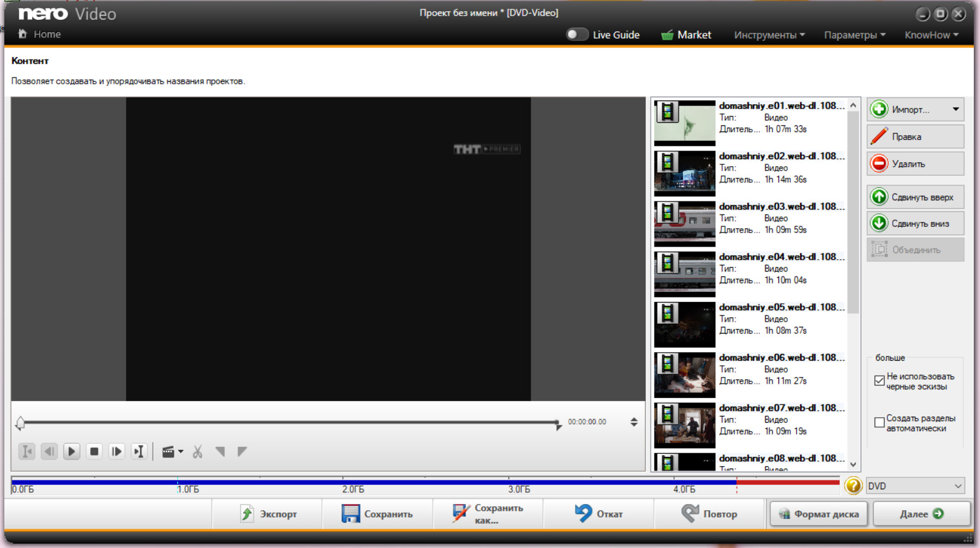Viewport: 980px width, 548px height.
Task: Toggle the Live Guide switch
Action: [x=577, y=35]
